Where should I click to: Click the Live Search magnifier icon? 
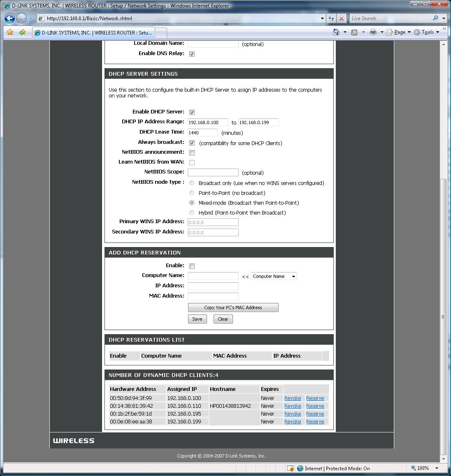coord(435,18)
